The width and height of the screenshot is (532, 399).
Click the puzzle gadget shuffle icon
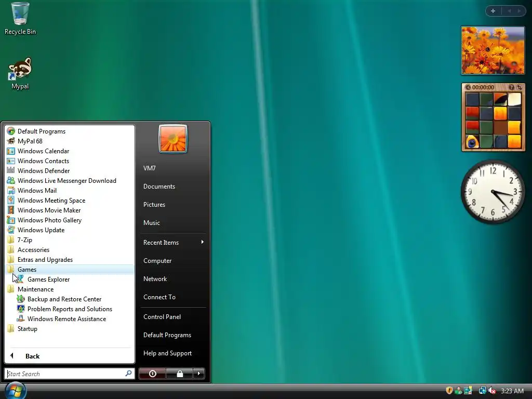(519, 87)
